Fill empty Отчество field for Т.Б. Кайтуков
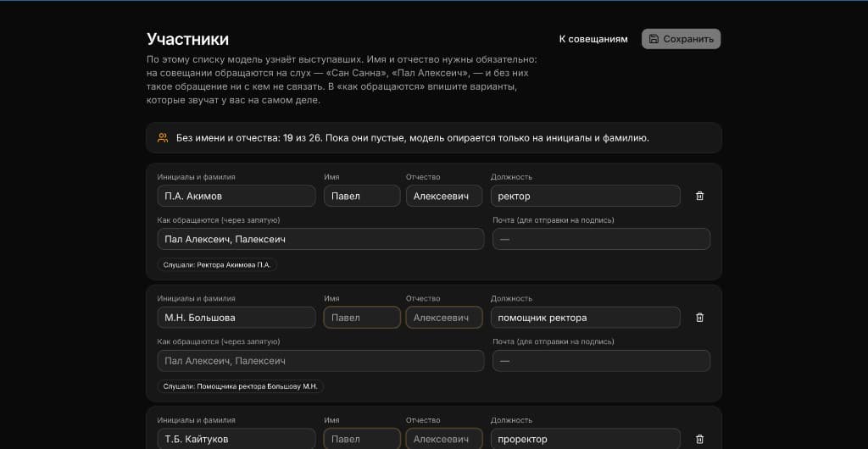868x449 pixels. tap(444, 439)
